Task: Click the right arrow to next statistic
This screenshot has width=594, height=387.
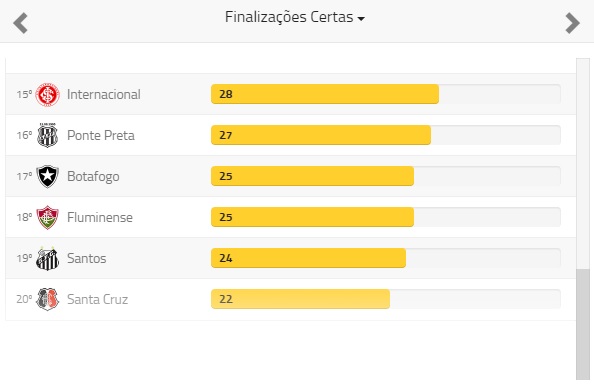Action: click(x=572, y=23)
